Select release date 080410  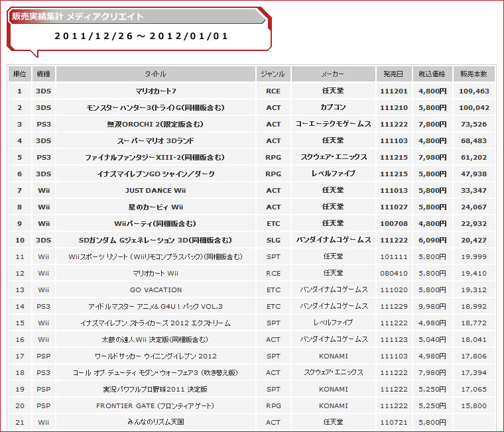tap(394, 274)
